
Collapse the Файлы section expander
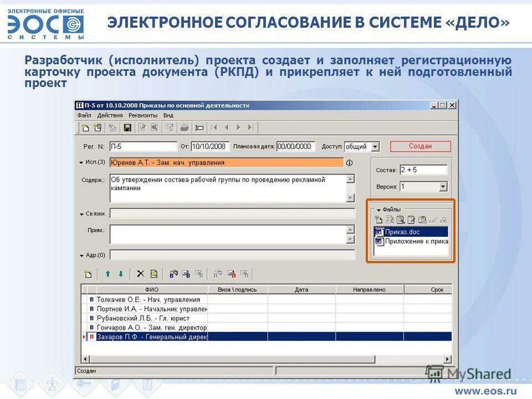click(x=378, y=210)
